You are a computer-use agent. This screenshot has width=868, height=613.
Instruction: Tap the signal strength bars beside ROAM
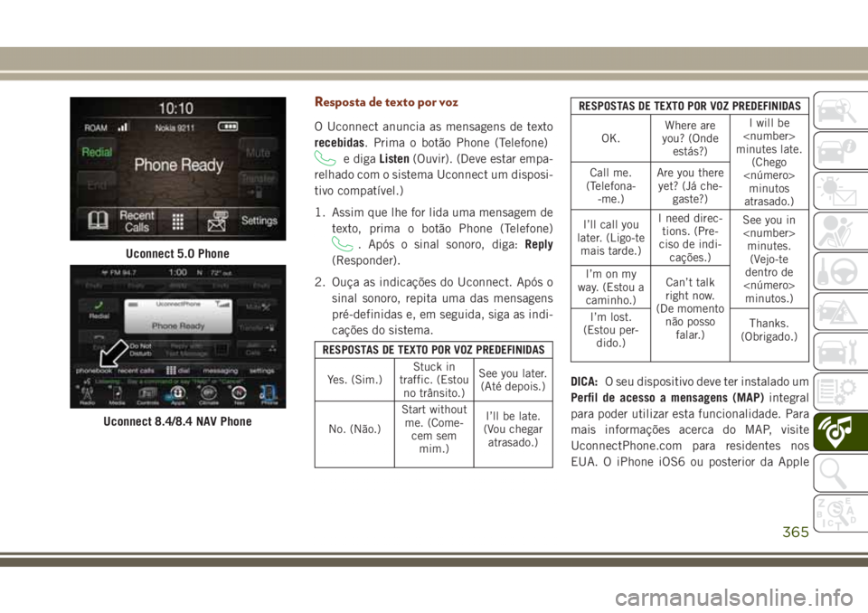pos(123,127)
